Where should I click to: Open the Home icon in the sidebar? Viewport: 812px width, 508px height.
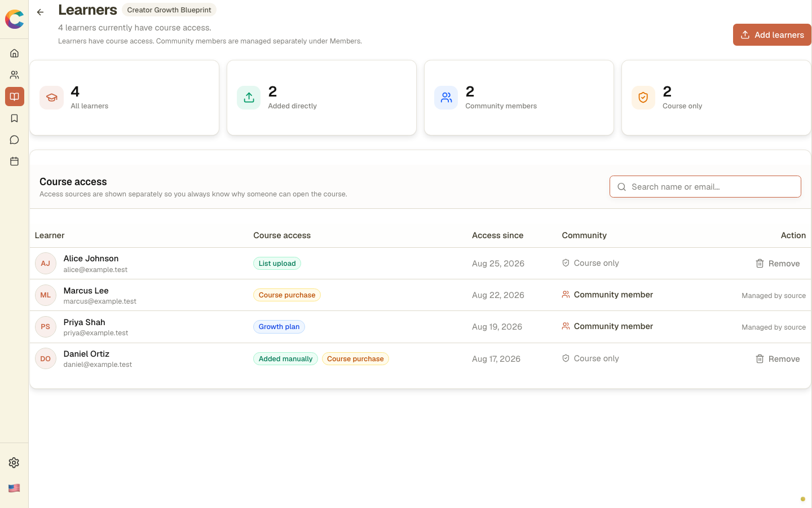tap(15, 53)
